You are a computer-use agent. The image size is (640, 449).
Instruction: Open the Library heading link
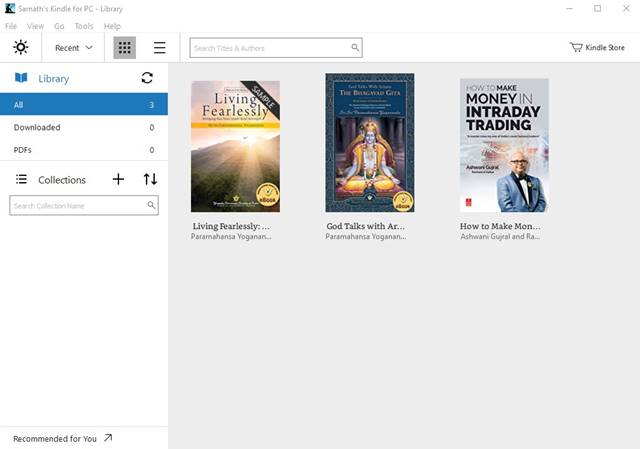tap(53, 78)
